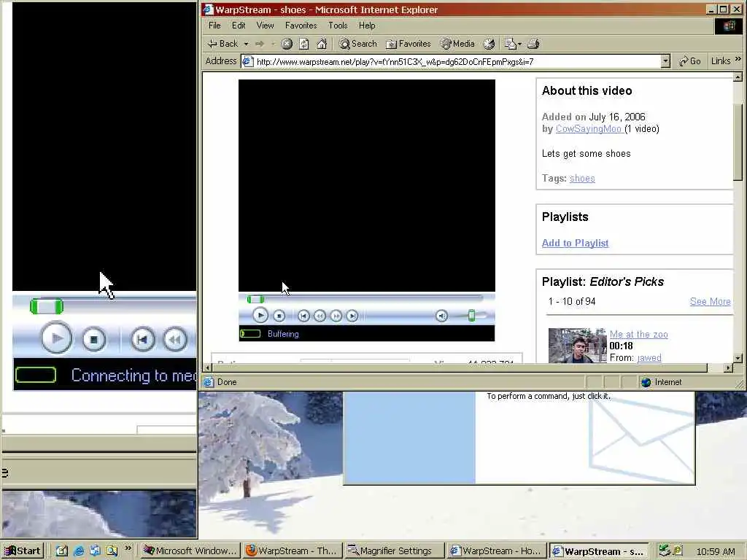The height and width of the screenshot is (560, 747).
Task: Click the large Previous button in magnifier view
Action: coord(142,340)
